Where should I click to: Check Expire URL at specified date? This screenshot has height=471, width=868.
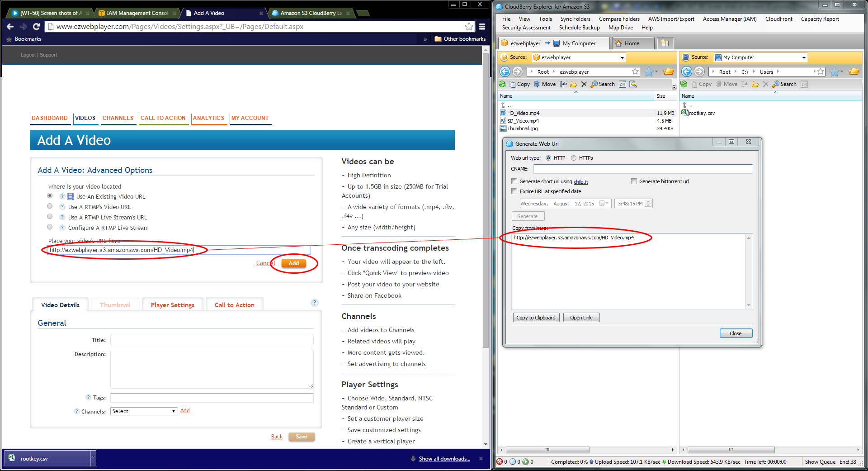[514, 191]
